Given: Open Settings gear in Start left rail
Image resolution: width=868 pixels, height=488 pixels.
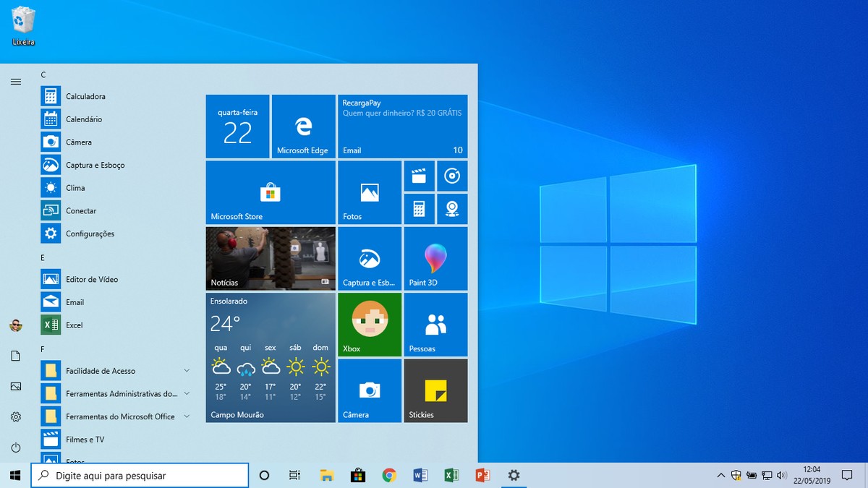Looking at the screenshot, I should pos(16,416).
